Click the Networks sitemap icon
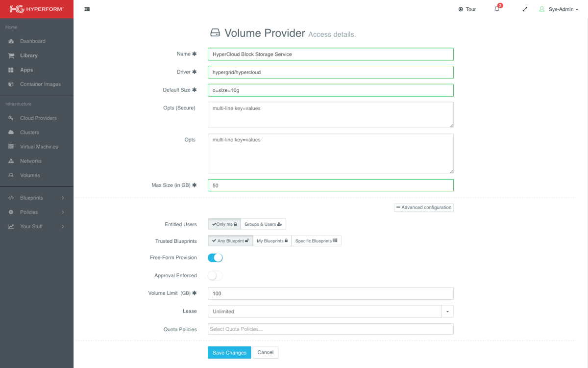The image size is (588, 368). point(11,161)
